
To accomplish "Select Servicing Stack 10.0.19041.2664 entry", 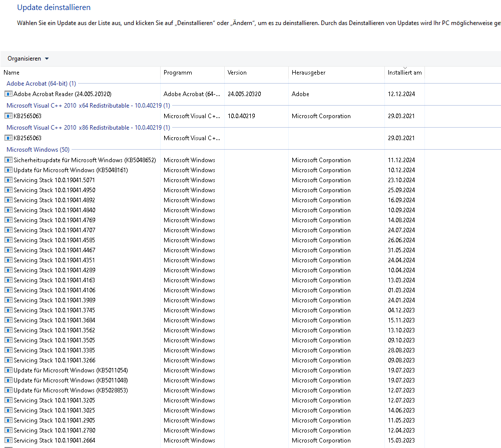I will 55,440.
